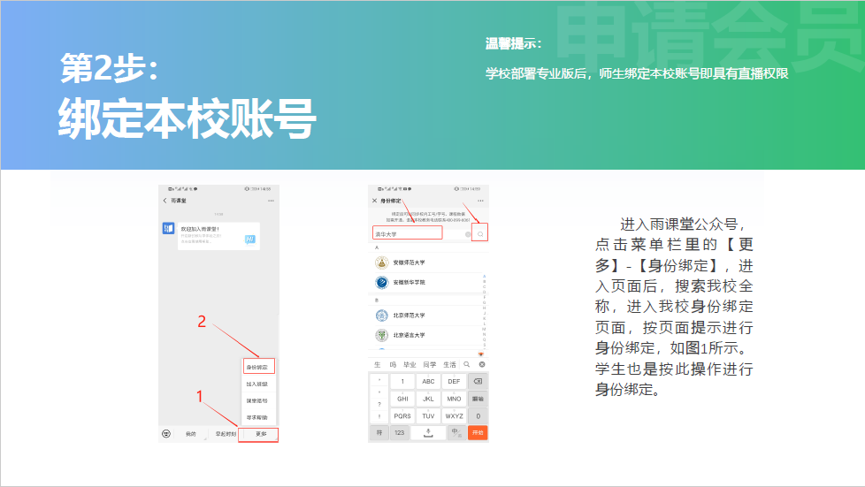Tap the blue 雨课堂 avatar in the chat
Viewport: 865px width, 487px height.
168,228
